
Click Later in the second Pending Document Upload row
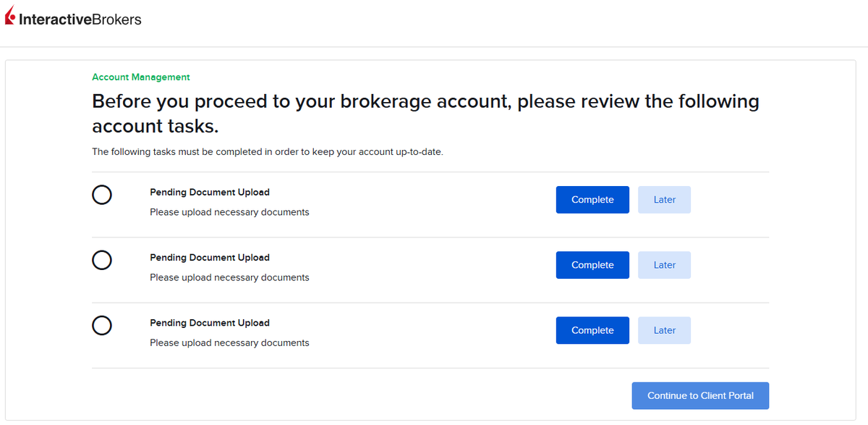pyautogui.click(x=664, y=265)
